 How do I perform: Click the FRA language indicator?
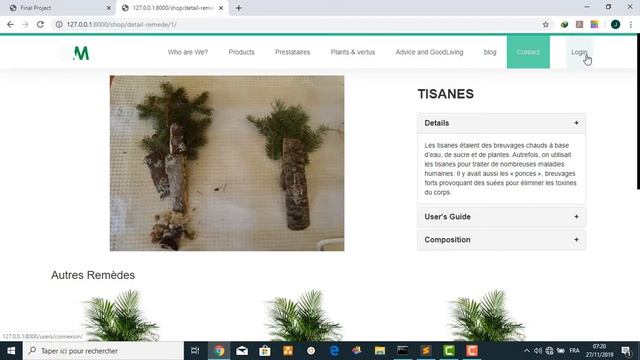(x=574, y=351)
